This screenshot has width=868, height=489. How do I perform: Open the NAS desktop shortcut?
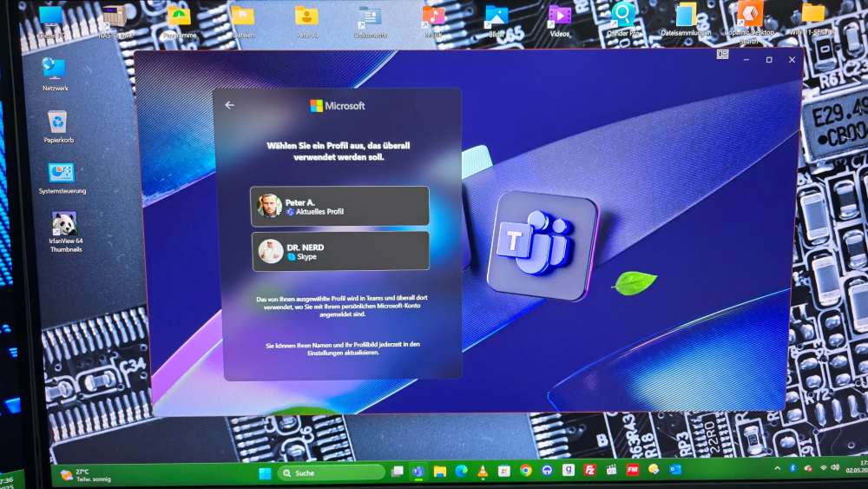tap(115, 23)
